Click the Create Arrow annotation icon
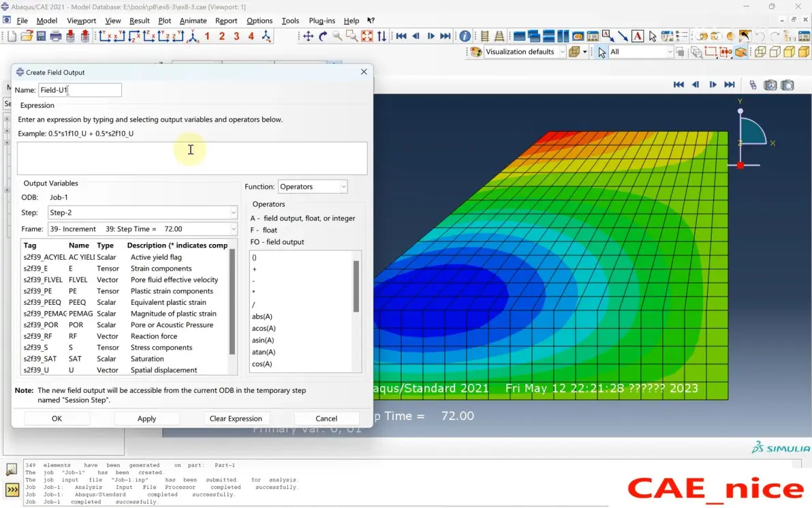The image size is (812, 508). point(623,36)
